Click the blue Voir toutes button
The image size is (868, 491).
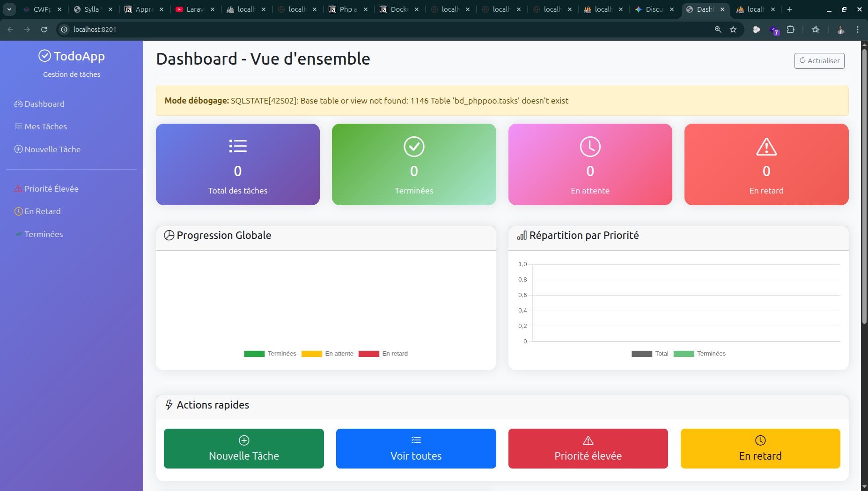click(416, 448)
